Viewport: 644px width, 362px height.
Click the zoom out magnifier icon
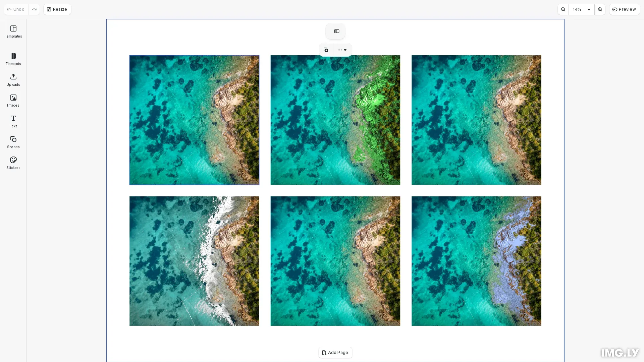563,9
